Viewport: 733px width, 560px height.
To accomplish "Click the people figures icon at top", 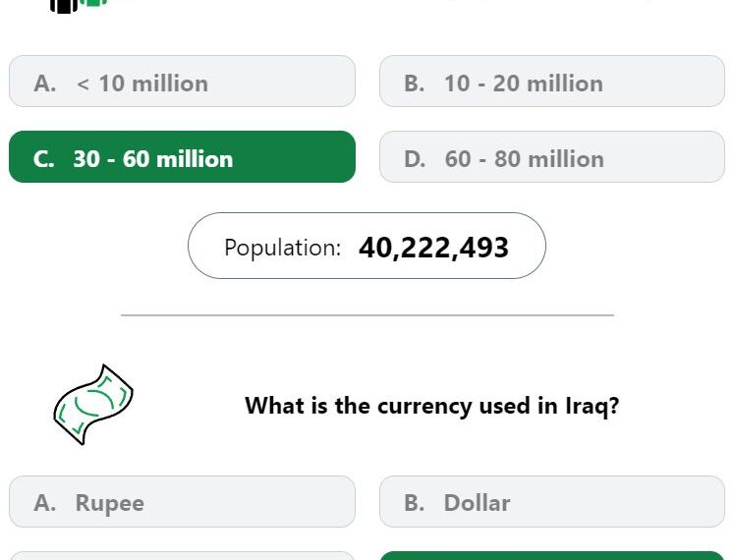I will (x=79, y=6).
